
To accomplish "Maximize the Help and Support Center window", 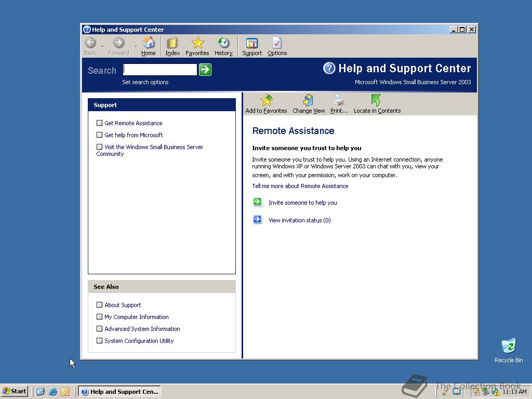I will (462, 30).
